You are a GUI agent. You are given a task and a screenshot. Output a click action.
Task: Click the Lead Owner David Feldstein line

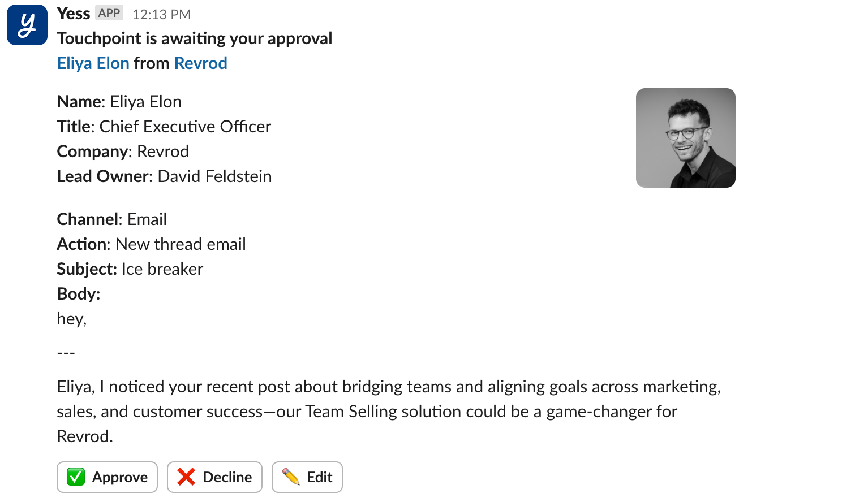pyautogui.click(x=164, y=176)
